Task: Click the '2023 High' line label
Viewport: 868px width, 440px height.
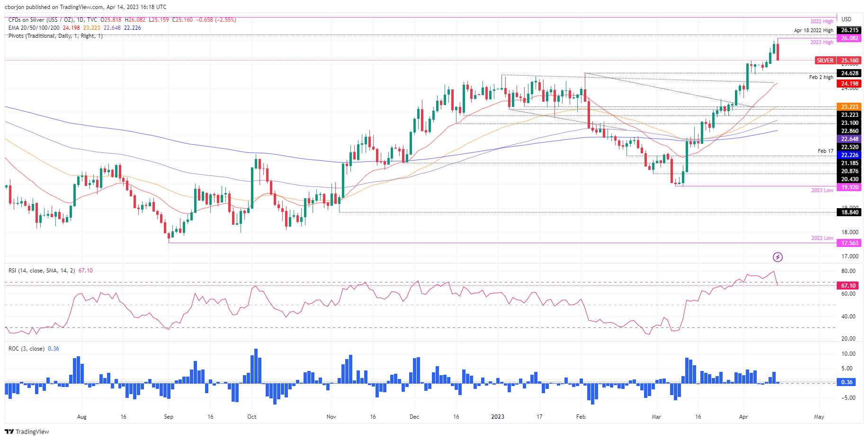Action: [822, 43]
